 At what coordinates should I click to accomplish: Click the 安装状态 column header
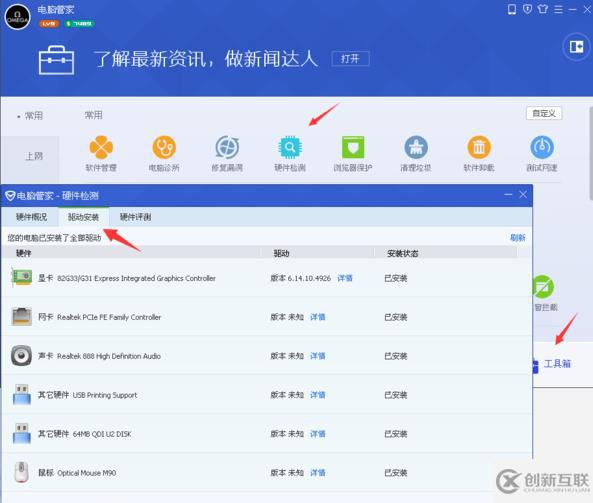point(403,253)
